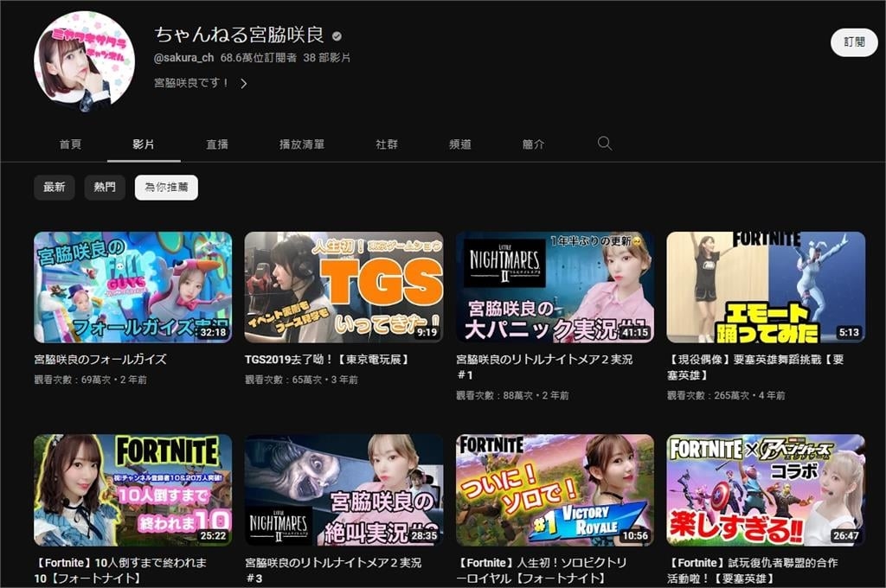
Task: Open the 25:22 Fortnite video thumbnail
Action: (x=132, y=489)
